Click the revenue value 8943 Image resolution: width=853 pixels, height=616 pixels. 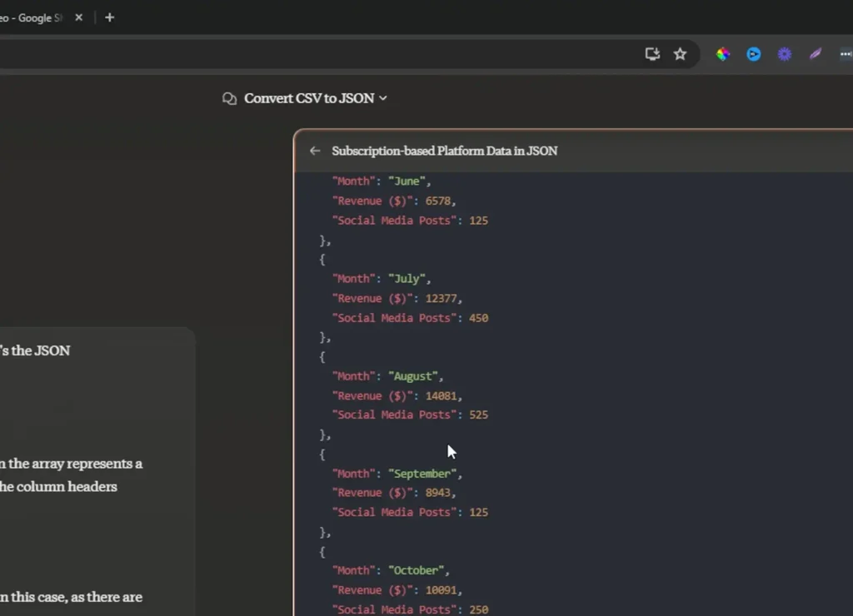[438, 493]
